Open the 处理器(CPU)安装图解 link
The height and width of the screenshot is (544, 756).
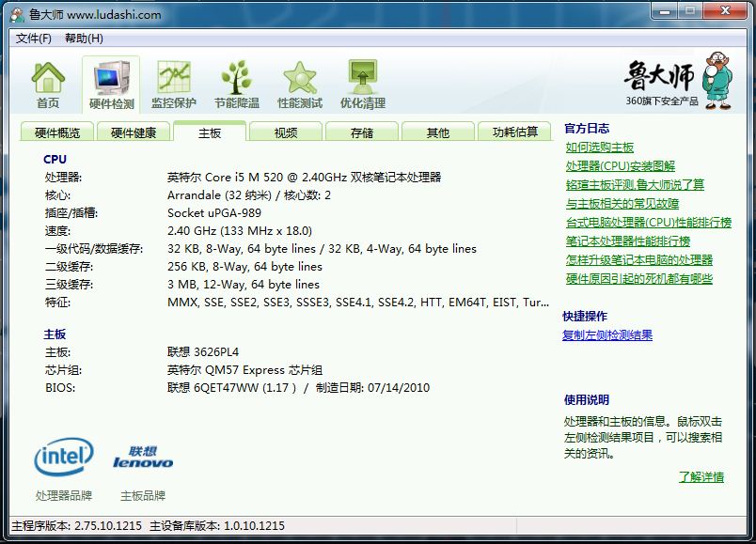pyautogui.click(x=621, y=166)
